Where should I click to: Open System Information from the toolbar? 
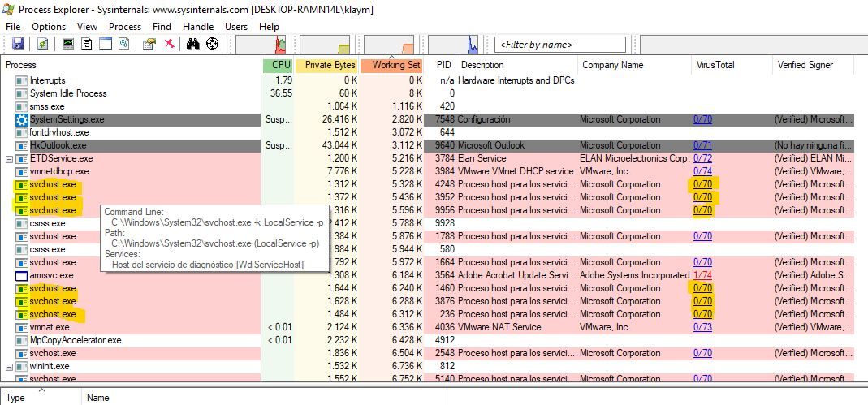pyautogui.click(x=67, y=45)
